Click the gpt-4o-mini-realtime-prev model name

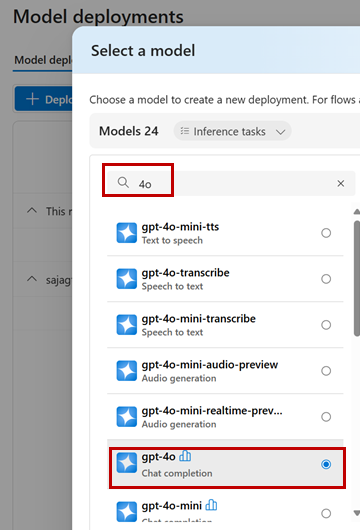pyautogui.click(x=212, y=411)
